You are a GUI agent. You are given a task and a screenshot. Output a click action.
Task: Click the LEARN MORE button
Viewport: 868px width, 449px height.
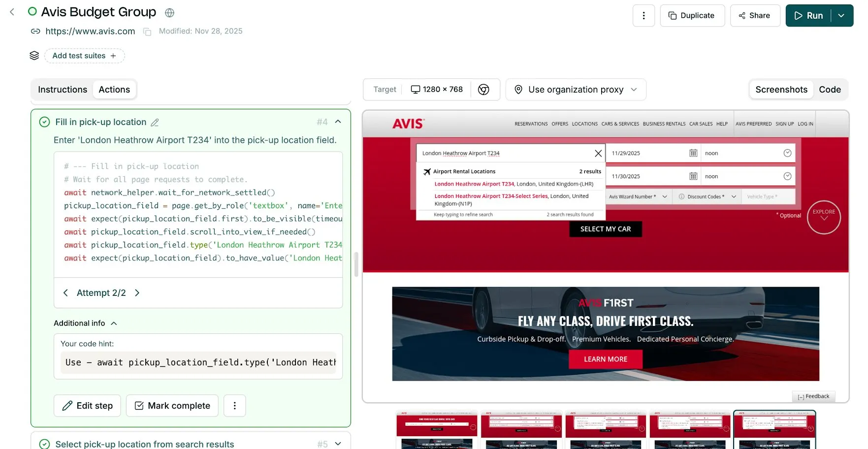[x=606, y=359]
